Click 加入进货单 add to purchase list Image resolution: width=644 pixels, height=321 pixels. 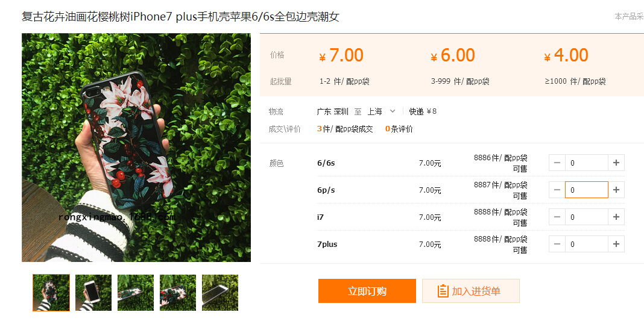471,291
